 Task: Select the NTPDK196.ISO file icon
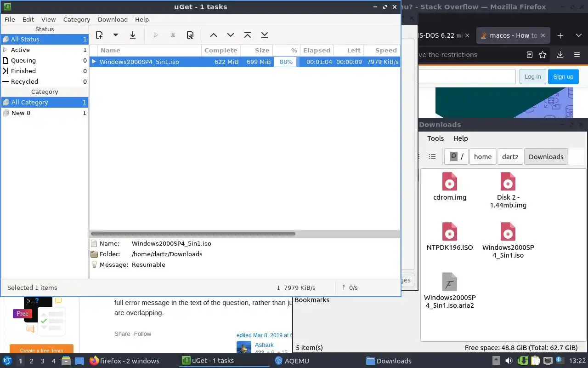pos(450,231)
